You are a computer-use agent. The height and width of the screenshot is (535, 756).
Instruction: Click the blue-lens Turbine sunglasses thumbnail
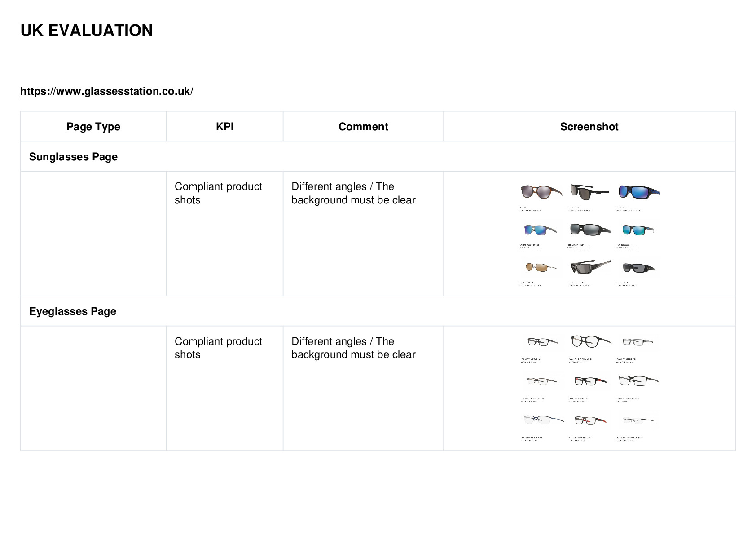[639, 192]
